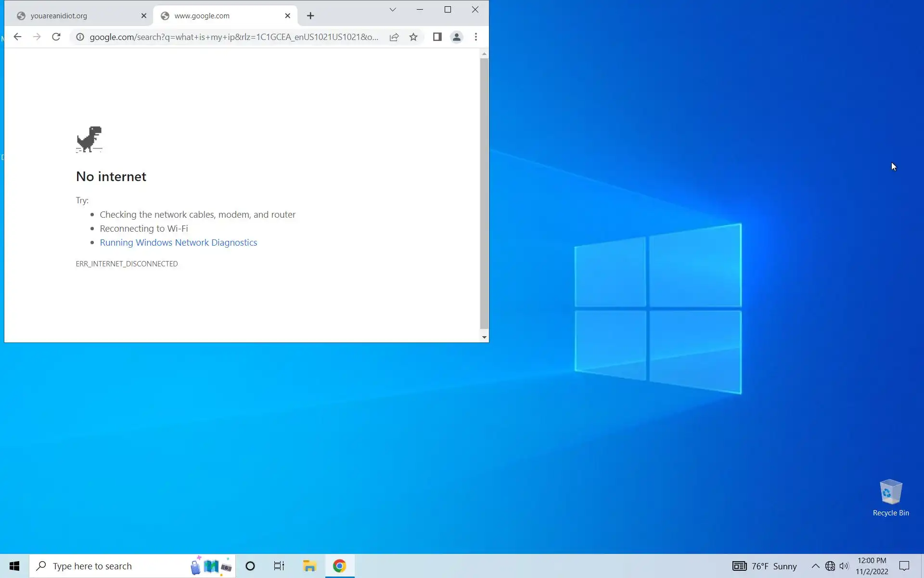Open the share this page icon
The image size is (924, 578).
394,37
